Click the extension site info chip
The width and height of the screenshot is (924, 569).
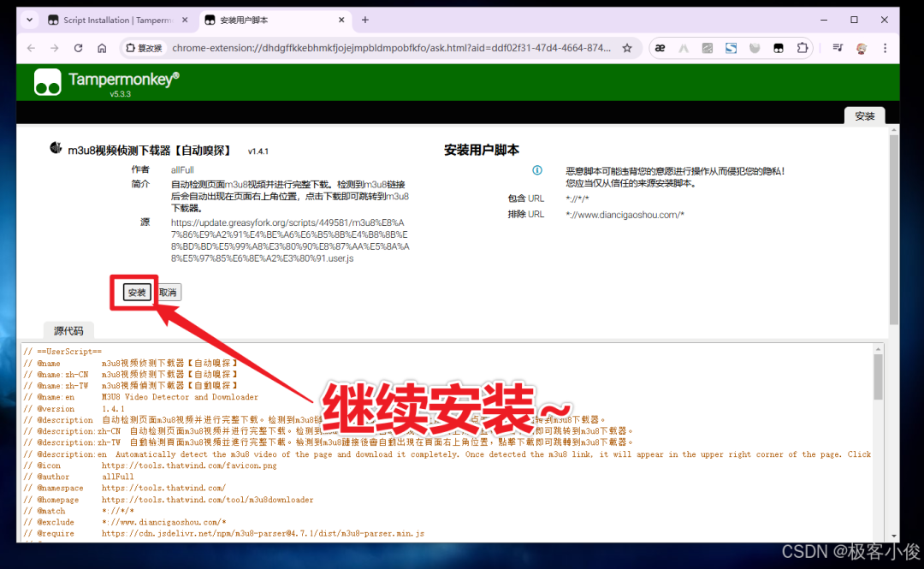(x=145, y=49)
